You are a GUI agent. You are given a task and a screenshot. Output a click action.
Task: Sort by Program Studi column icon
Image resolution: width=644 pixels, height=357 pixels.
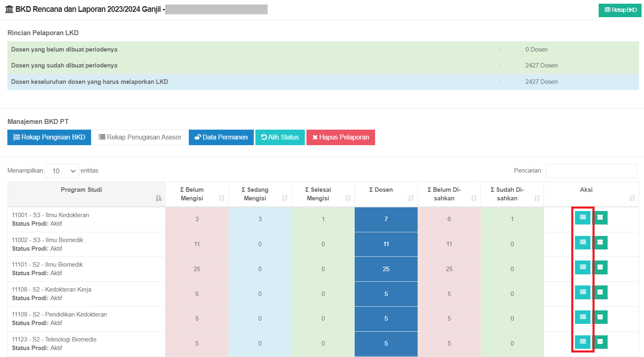point(159,198)
